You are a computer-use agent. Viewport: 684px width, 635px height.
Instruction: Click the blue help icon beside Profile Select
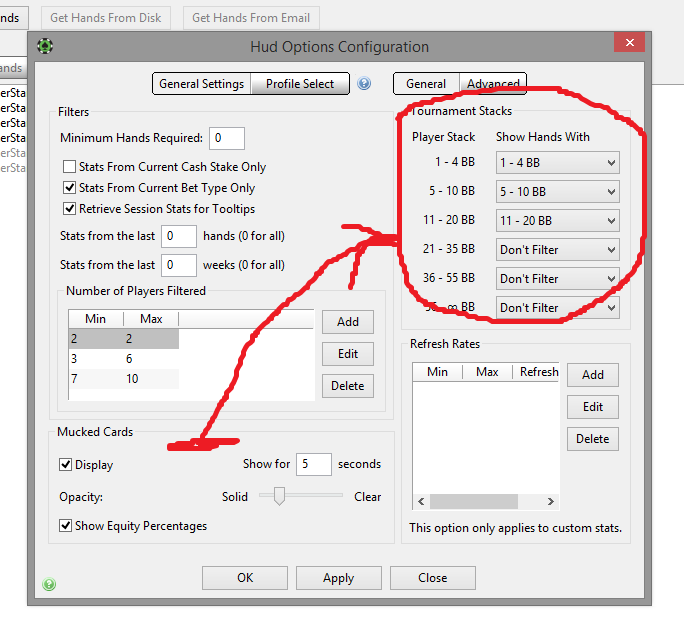click(x=364, y=83)
